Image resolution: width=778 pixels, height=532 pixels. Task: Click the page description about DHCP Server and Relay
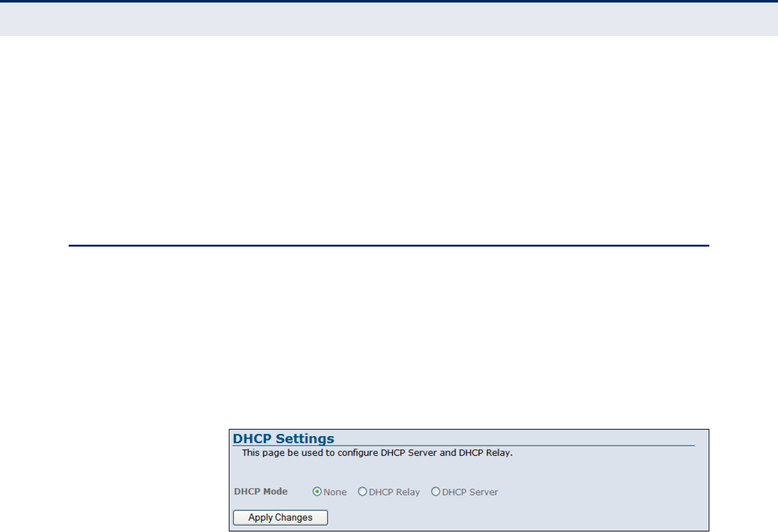click(377, 454)
